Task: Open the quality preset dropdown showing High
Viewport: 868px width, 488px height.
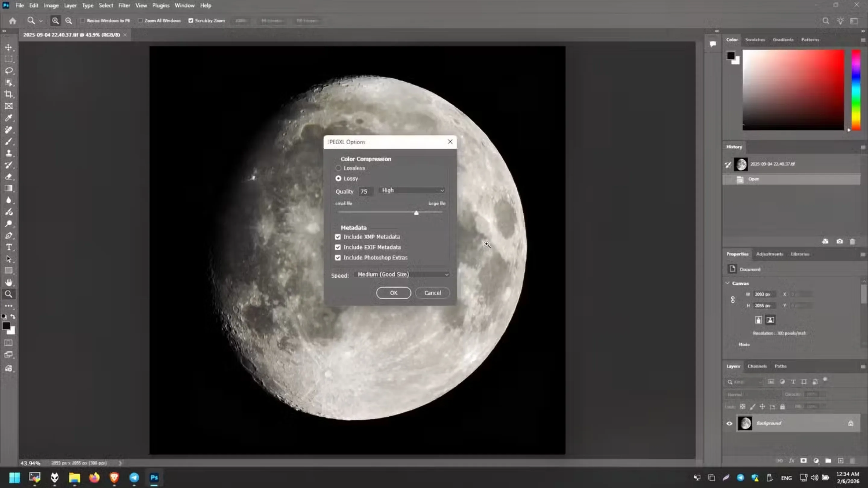Action: 412,190
